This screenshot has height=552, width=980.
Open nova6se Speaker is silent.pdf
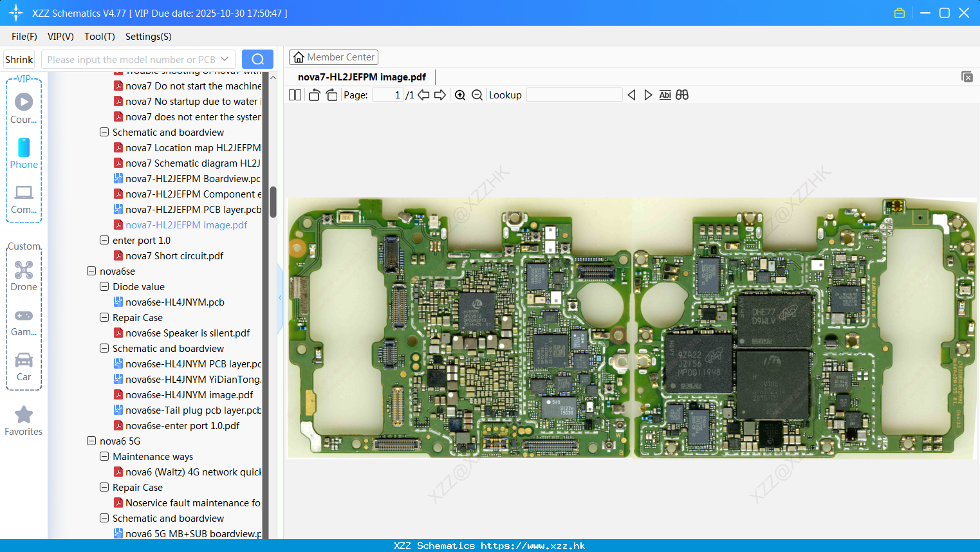click(182, 333)
